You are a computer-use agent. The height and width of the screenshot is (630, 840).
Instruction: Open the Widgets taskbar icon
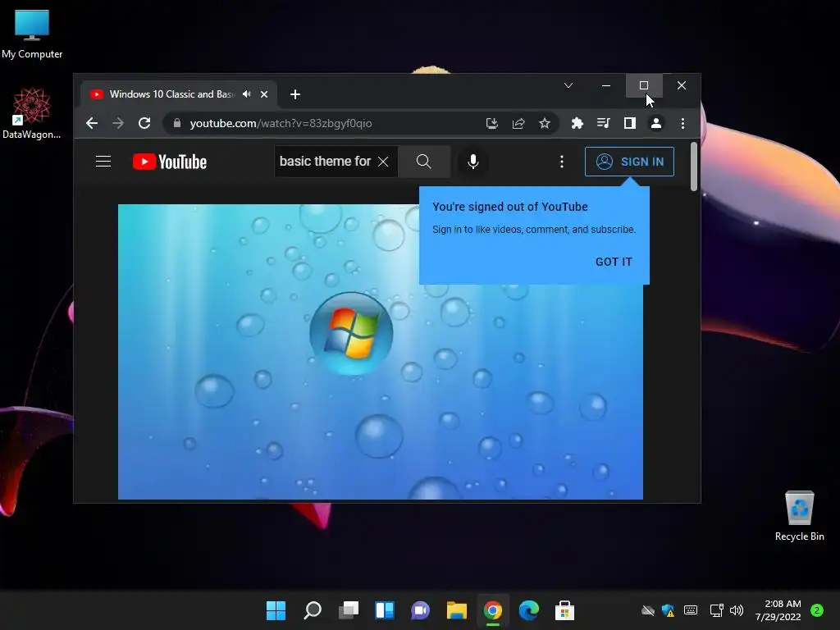385,610
